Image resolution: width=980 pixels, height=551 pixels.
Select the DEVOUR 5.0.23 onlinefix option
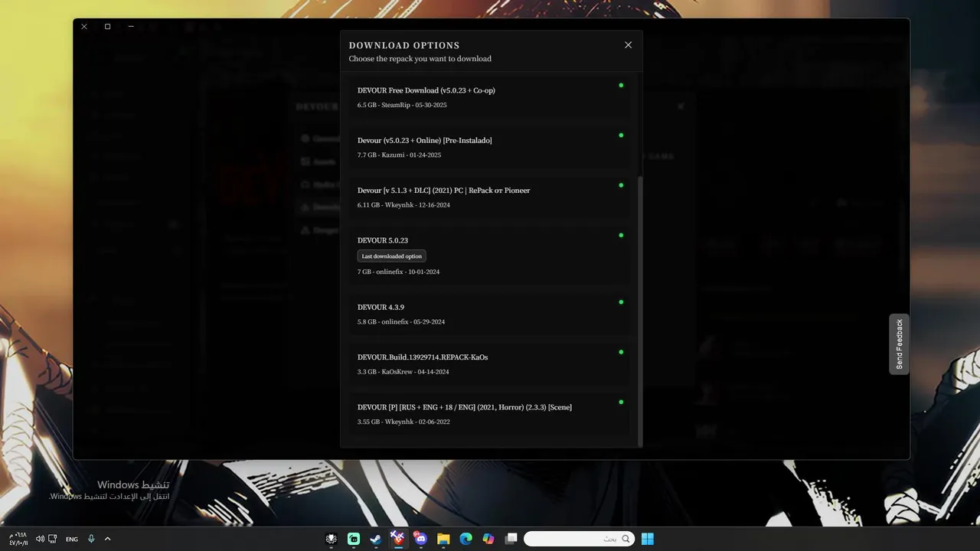coord(491,256)
